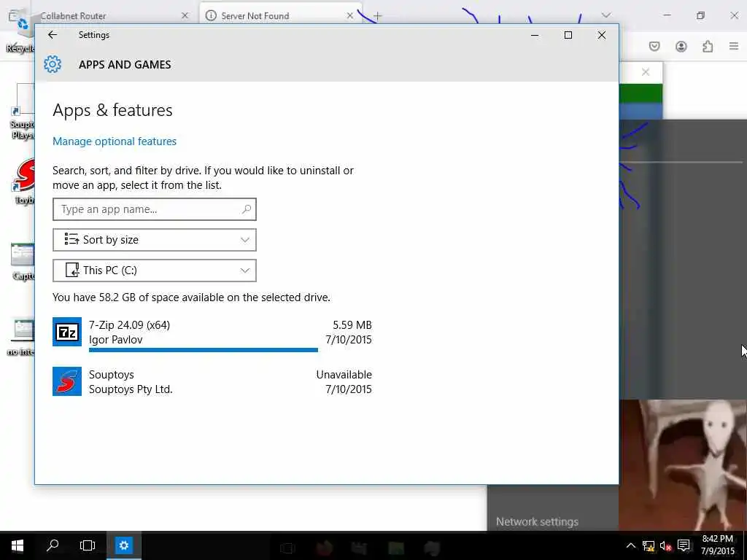Open Manage optional features link
Screen dimensions: 747x560
click(115, 141)
